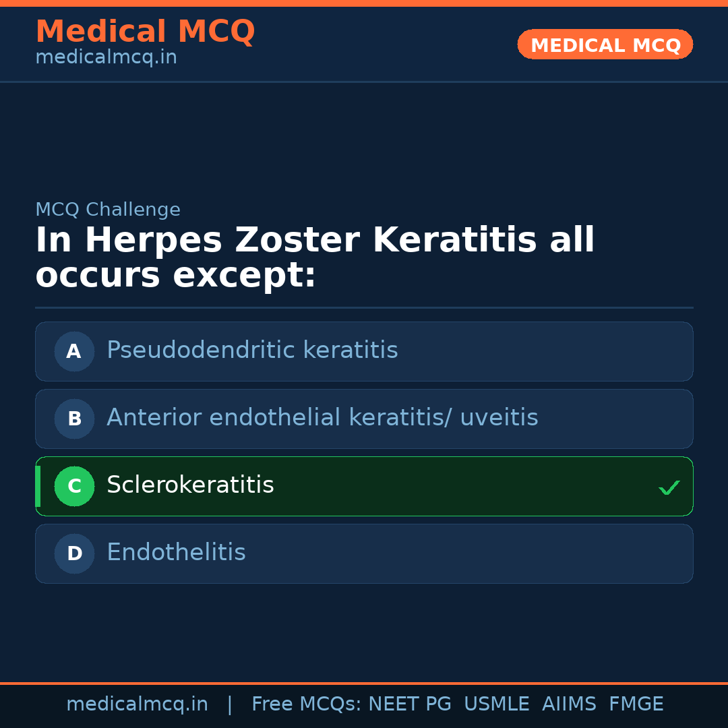Click the MCQ Challenge label
This screenshot has width=728, height=728.
click(x=108, y=210)
